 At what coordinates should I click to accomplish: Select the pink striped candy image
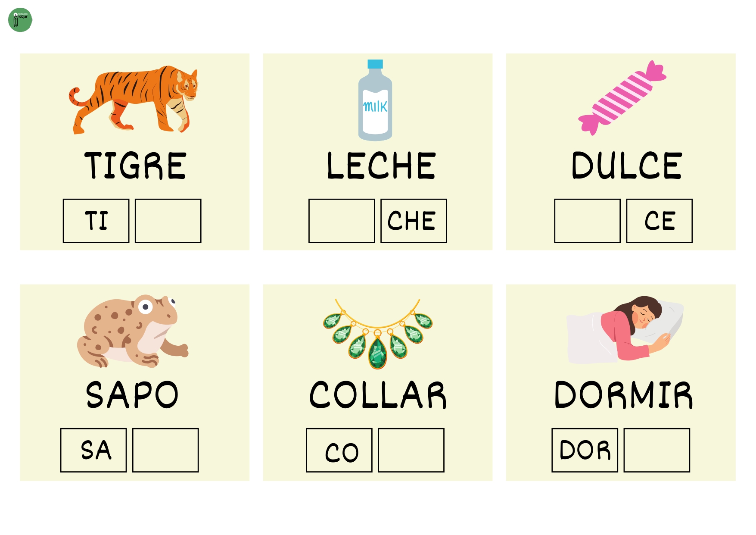pos(622,98)
